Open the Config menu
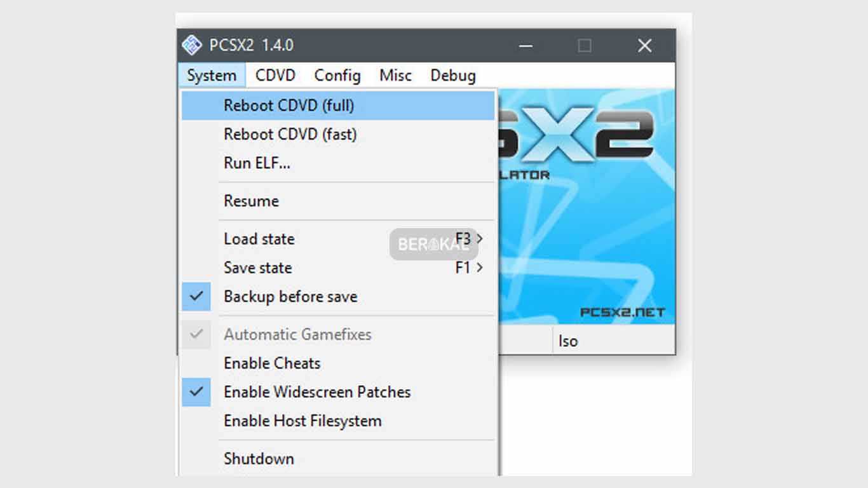Image resolution: width=868 pixels, height=488 pixels. [x=337, y=76]
